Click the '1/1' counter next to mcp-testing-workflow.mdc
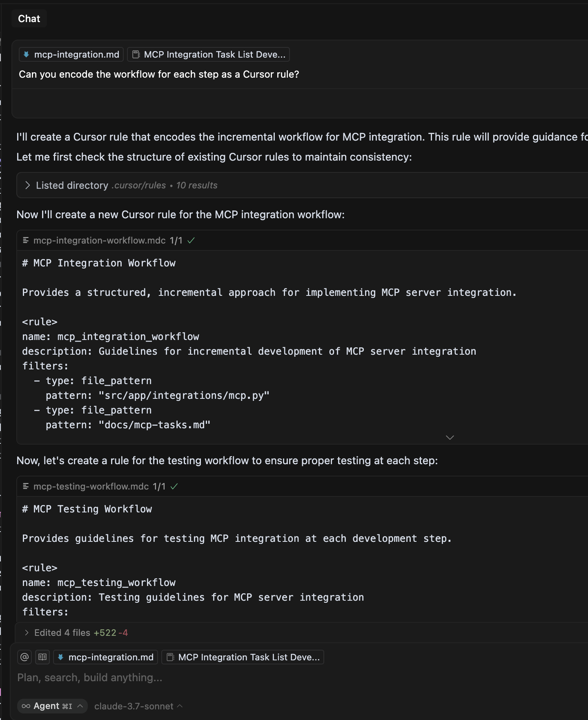 coord(159,486)
